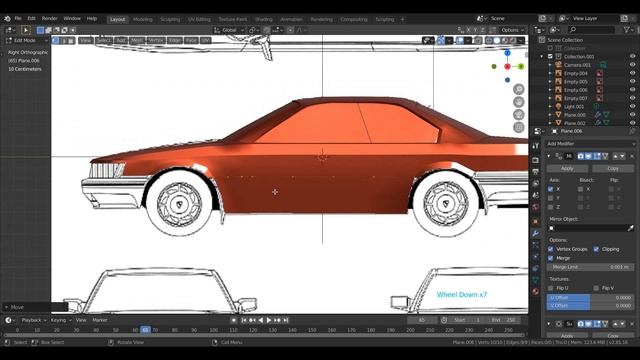Click the outliner filter funnel icon
The width and height of the screenshot is (640, 360).
coord(627,30)
